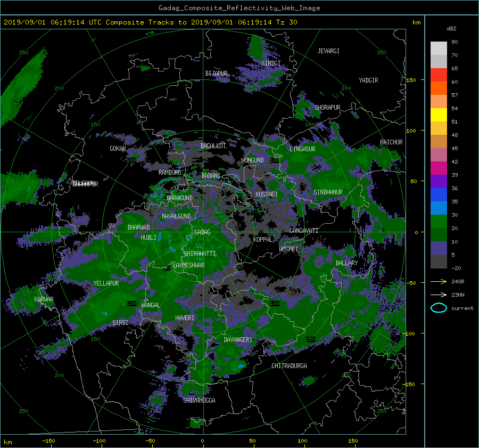Click the KARWAR city label

44,299
